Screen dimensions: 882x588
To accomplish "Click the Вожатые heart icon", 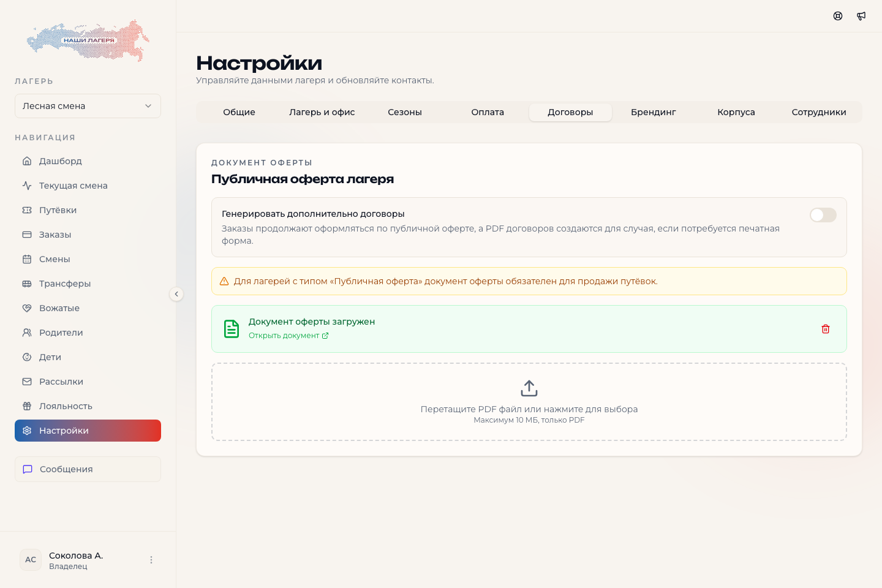I will pos(27,308).
